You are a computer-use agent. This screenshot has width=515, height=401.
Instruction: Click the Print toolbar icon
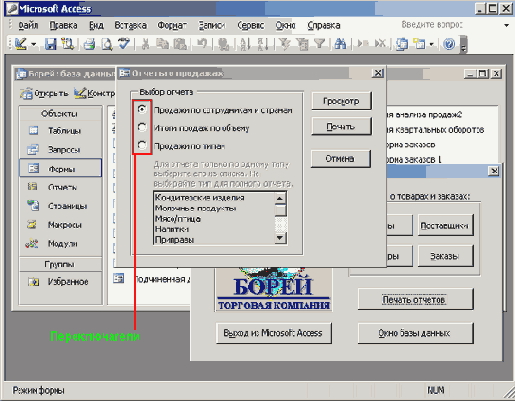(x=89, y=44)
